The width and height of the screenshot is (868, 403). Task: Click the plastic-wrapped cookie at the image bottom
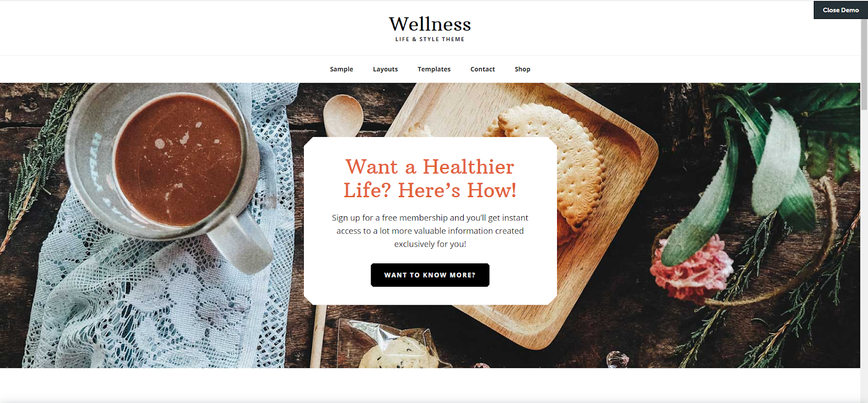click(396, 348)
